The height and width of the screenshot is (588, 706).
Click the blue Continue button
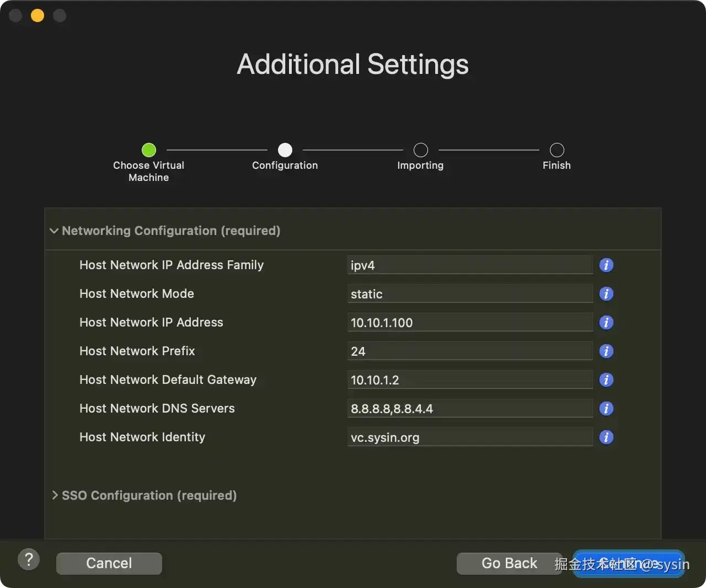[629, 564]
